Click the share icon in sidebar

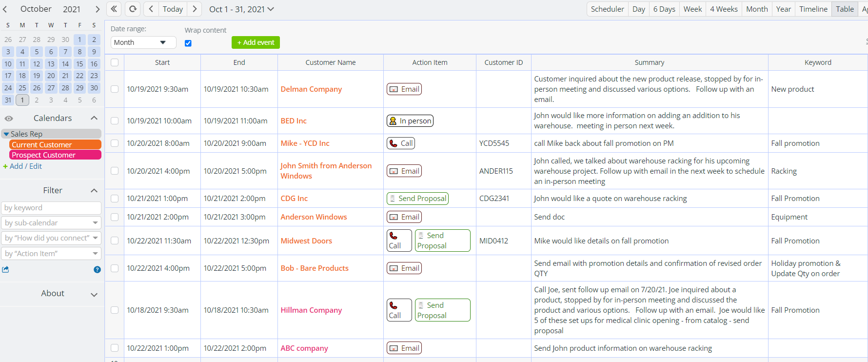[6, 269]
